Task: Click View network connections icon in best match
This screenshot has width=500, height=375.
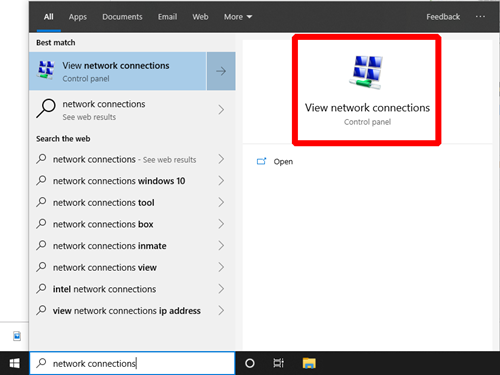Action: pyautogui.click(x=46, y=70)
